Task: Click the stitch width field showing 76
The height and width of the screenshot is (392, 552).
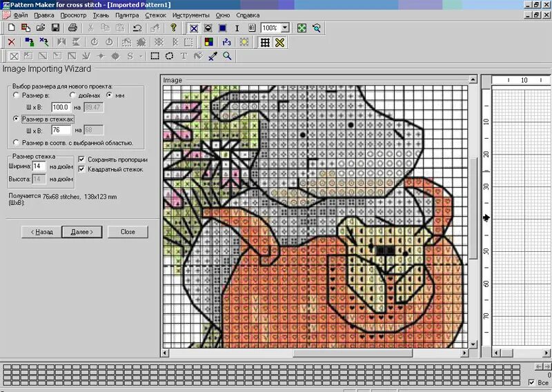Action: pos(61,130)
